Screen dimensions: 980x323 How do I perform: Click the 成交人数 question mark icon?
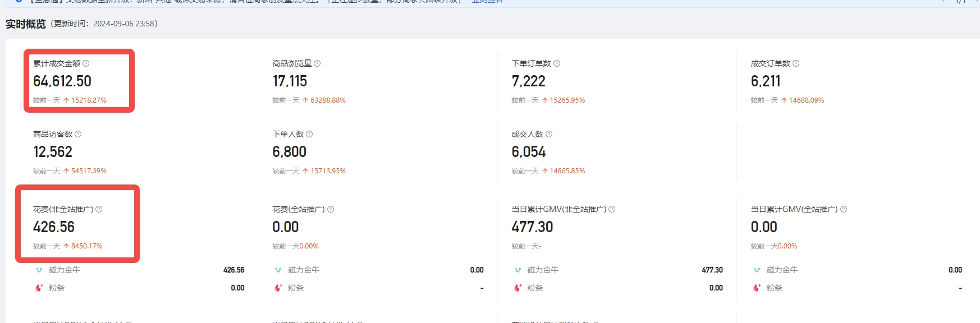pos(549,134)
